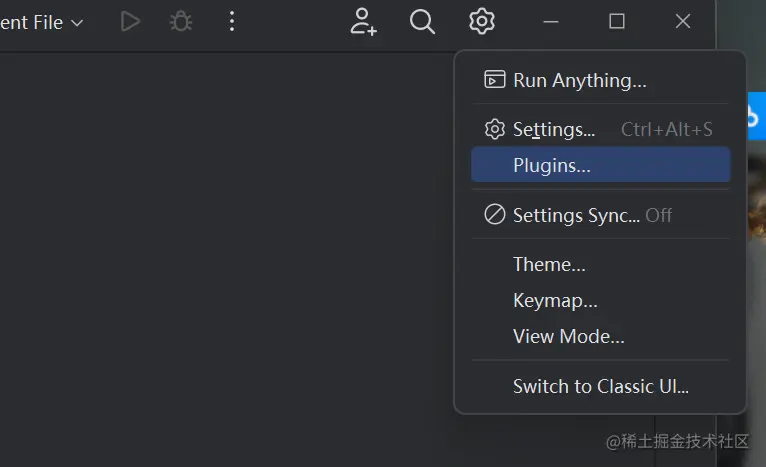The width and height of the screenshot is (766, 467).
Task: Click the Run Anything terminal icon
Action: (494, 80)
